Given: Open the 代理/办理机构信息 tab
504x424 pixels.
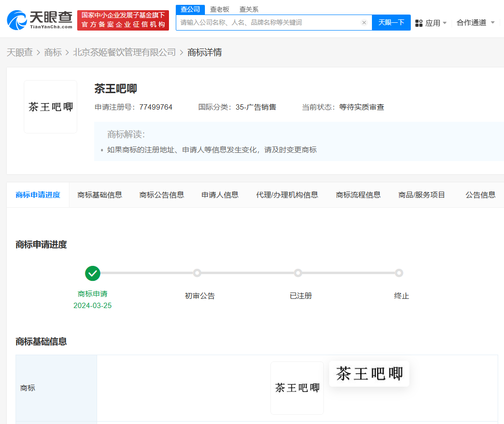Looking at the screenshot, I should click(x=287, y=195).
